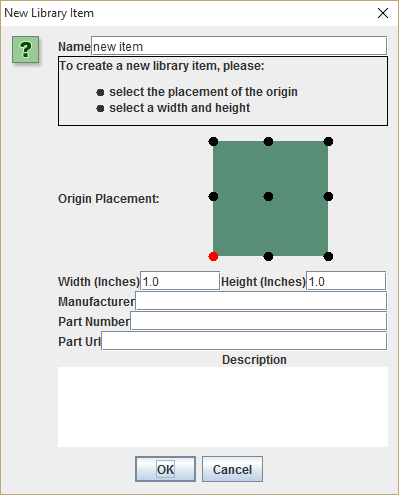Click the Width (Inches) field
399x495 pixels.
point(180,281)
